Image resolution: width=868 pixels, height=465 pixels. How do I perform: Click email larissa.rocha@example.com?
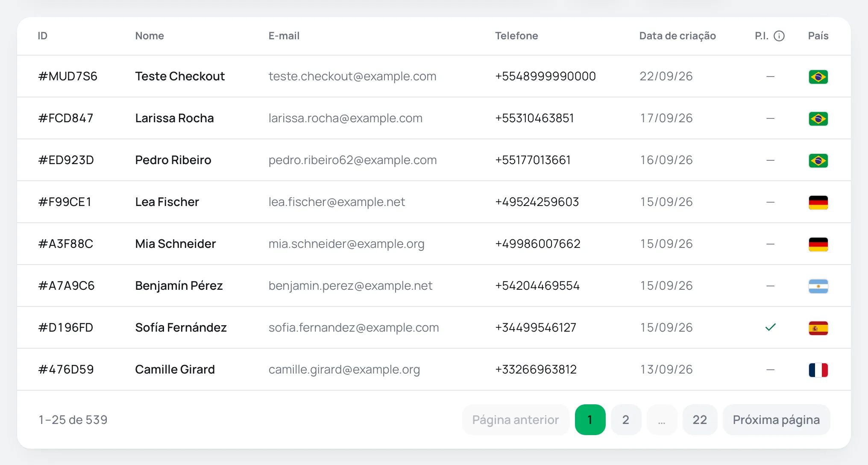[346, 118]
